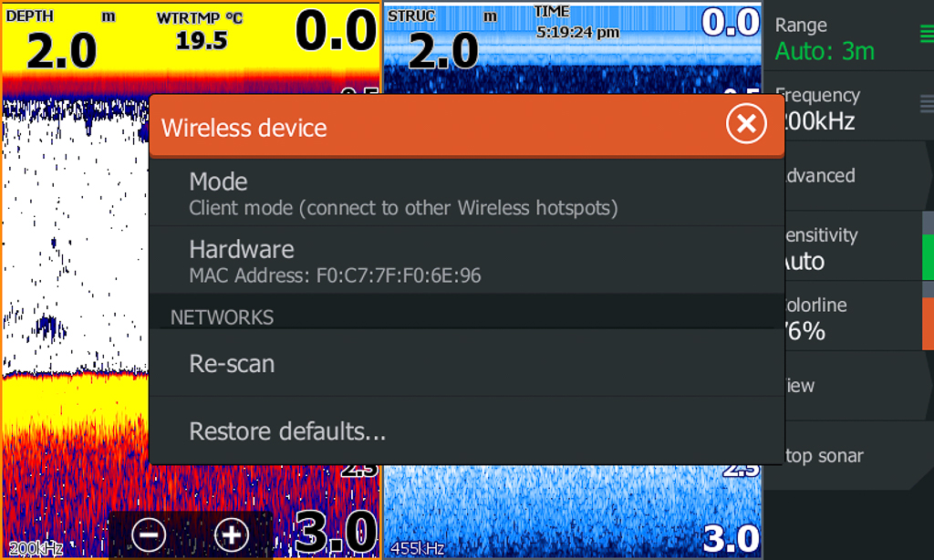Viewport: 934px width, 560px height.
Task: Select Hardware MAC Address entry
Action: [466, 261]
